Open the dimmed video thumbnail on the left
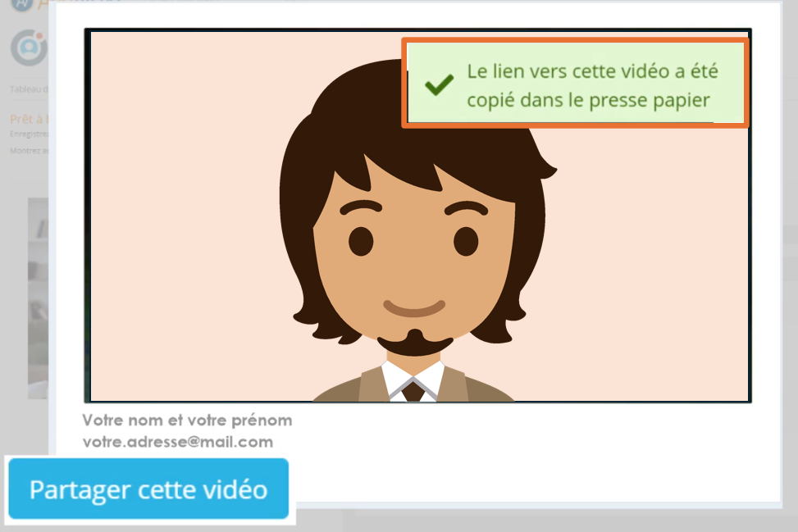 (39, 298)
